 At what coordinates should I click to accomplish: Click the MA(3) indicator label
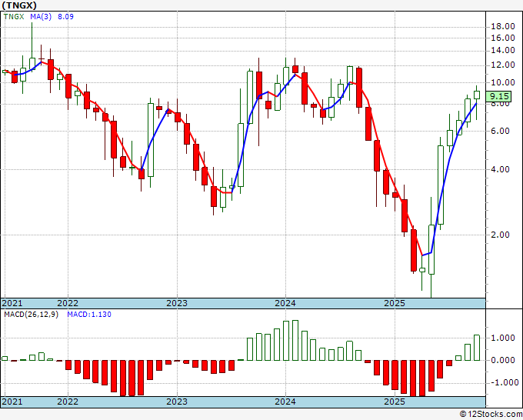pos(41,16)
